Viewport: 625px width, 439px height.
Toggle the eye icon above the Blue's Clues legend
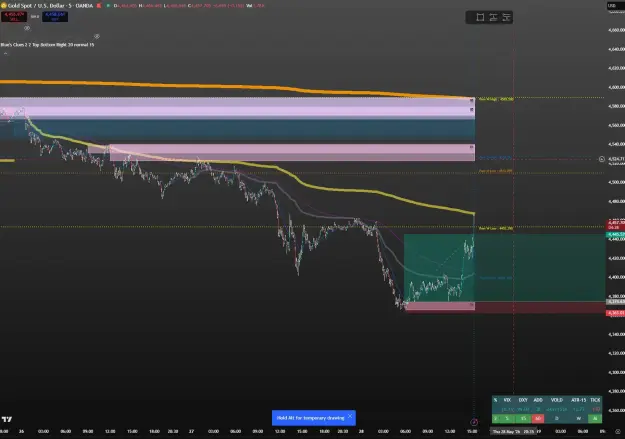tap(96, 36)
